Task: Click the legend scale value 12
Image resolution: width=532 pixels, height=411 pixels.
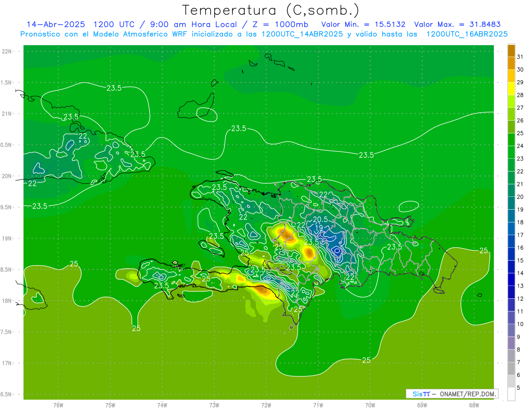Action: pyautogui.click(x=520, y=299)
